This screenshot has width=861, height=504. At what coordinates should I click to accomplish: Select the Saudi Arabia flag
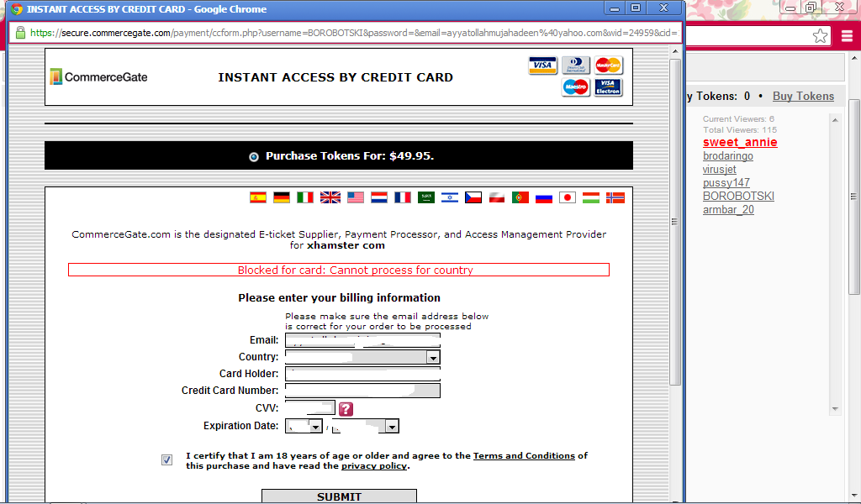tap(426, 197)
